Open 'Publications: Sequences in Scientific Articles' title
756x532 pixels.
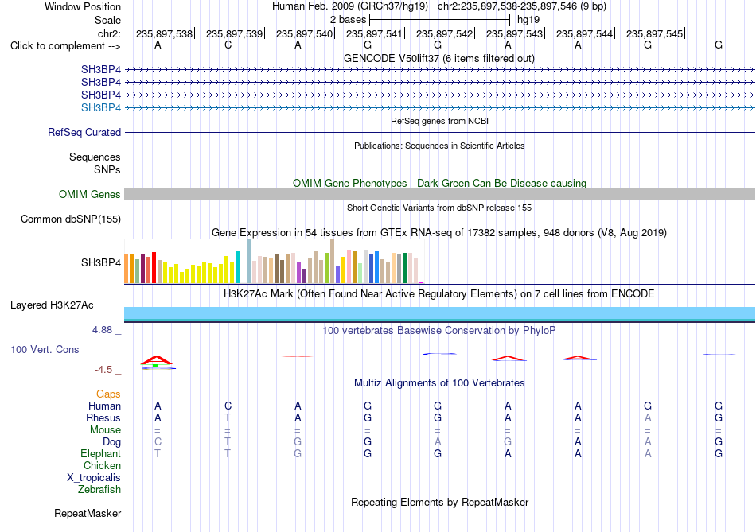pos(439,146)
